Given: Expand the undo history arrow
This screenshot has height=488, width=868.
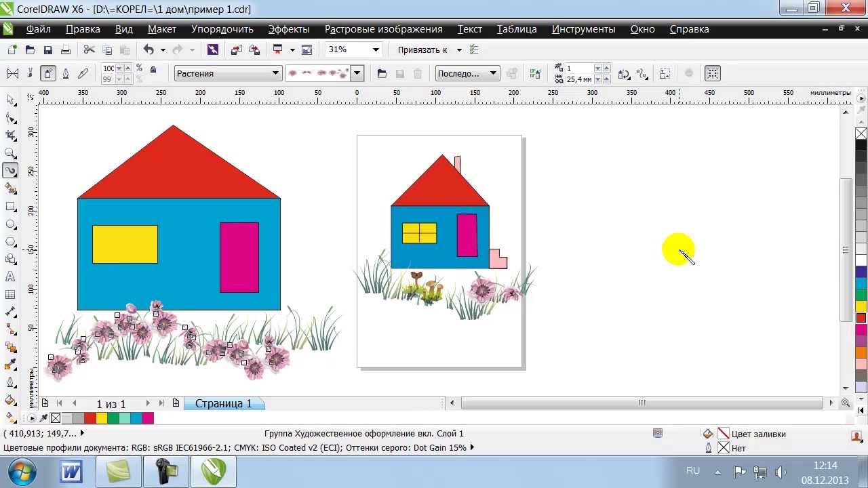Looking at the screenshot, I should tap(162, 49).
